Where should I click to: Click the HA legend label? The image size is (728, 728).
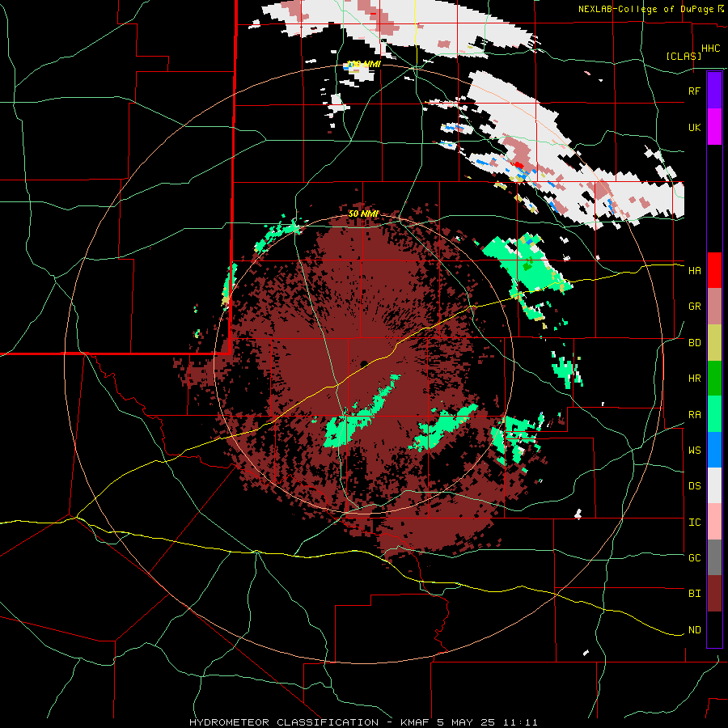[694, 270]
